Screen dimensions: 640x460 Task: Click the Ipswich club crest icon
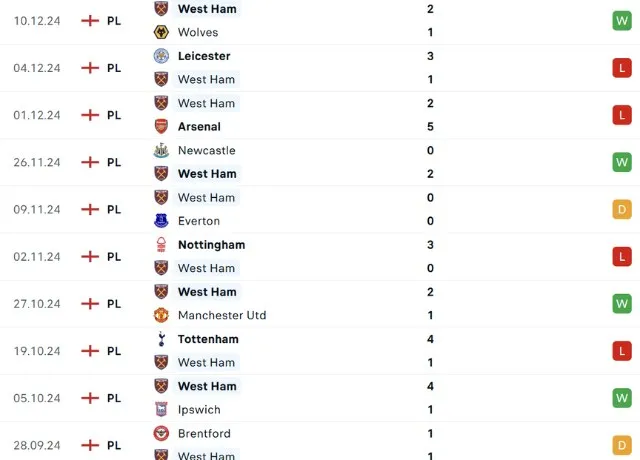[161, 409]
